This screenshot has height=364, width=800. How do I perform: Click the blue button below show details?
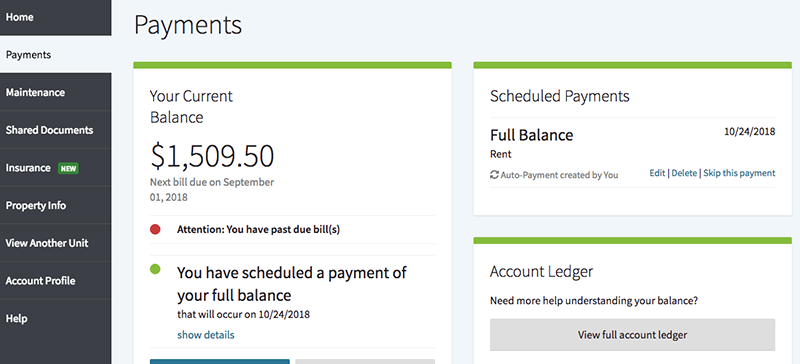(x=220, y=361)
